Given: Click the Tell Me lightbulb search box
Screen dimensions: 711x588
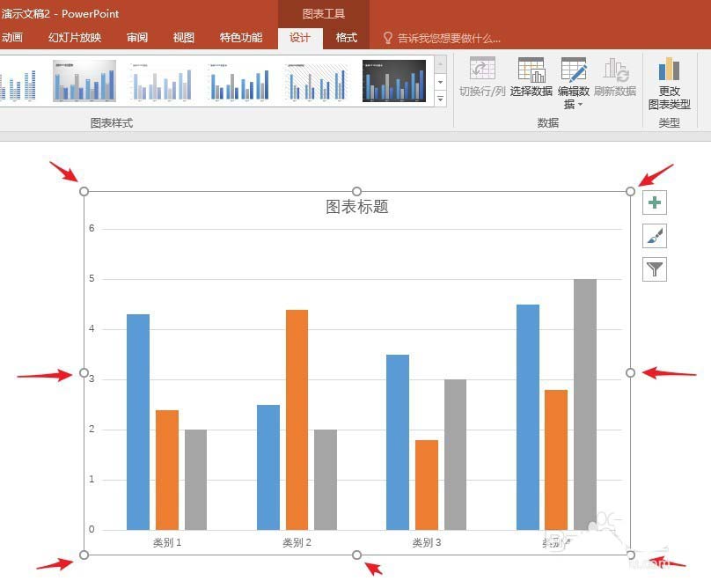Looking at the screenshot, I should [442, 38].
